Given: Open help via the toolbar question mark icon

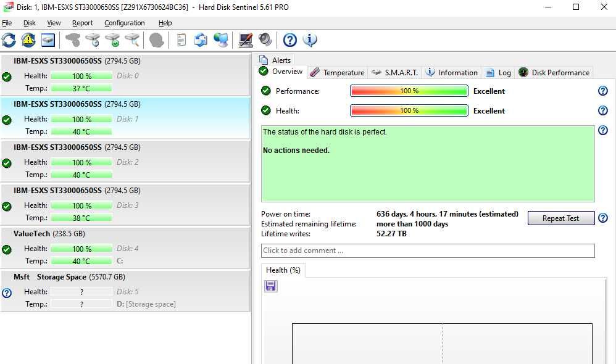Looking at the screenshot, I should (x=290, y=40).
